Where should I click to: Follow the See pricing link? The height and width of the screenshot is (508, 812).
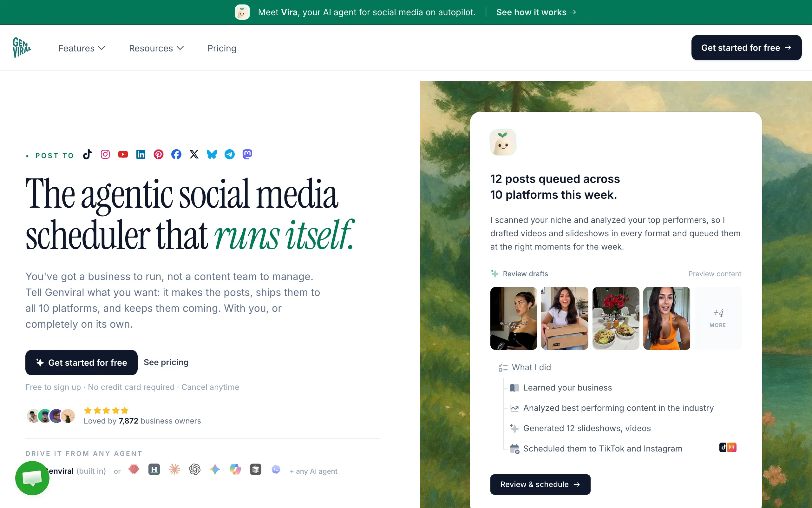(x=166, y=362)
